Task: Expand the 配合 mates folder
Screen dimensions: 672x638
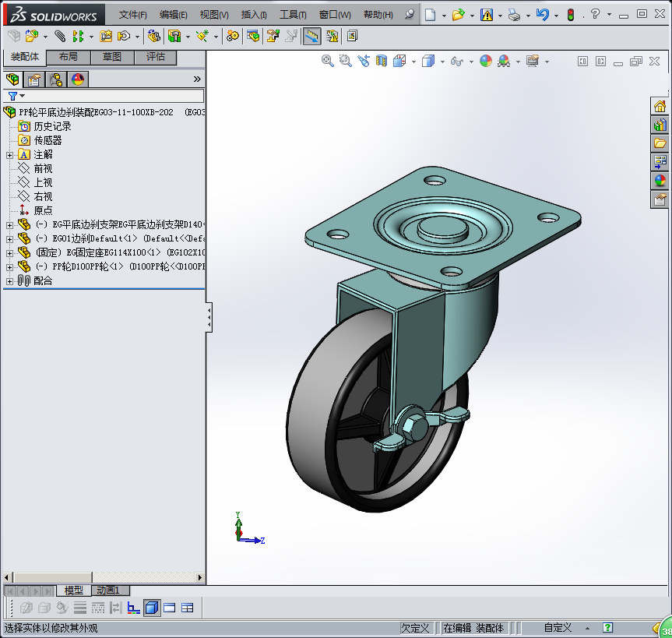Action: pos(9,281)
